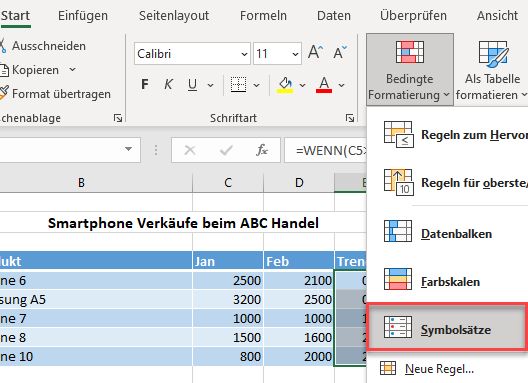The image size is (528, 383).
Task: Toggle italic K formatting
Action: click(x=168, y=84)
